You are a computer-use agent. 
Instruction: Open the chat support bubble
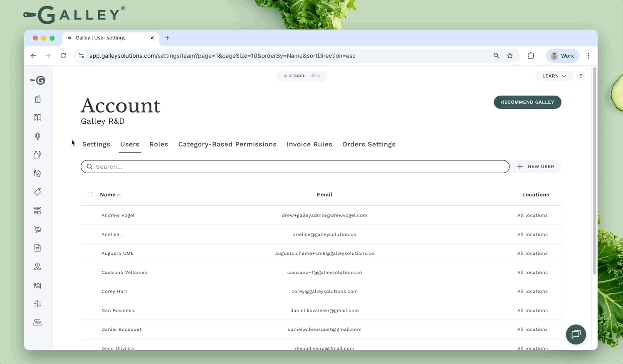click(576, 334)
